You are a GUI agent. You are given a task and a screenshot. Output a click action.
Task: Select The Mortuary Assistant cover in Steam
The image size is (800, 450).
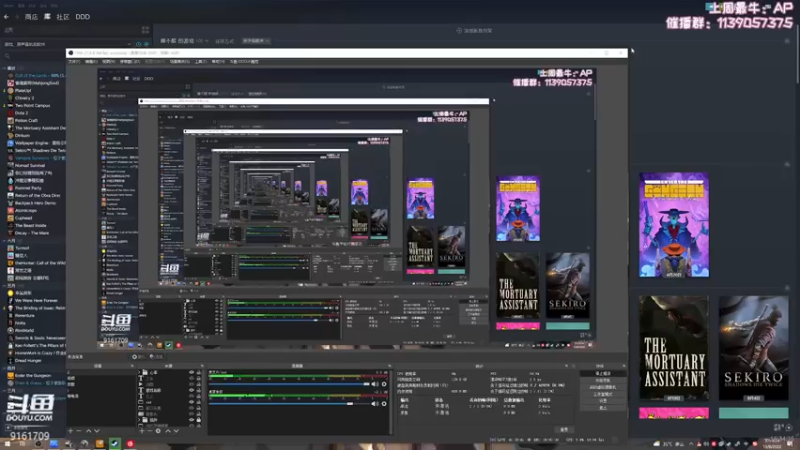click(674, 348)
